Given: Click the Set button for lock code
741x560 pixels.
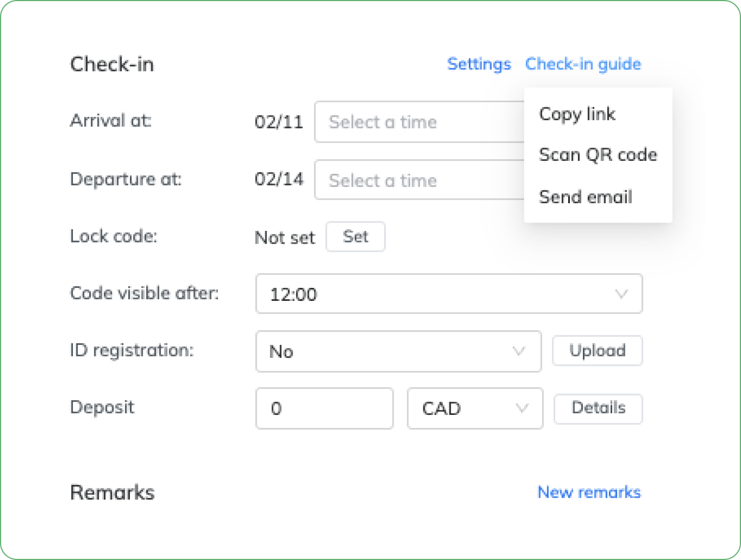Looking at the screenshot, I should tap(356, 237).
